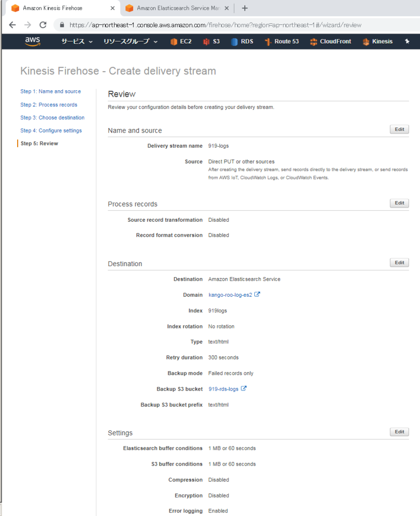Click the Error logging value Enabled
Viewport: 420px width, 516px height.
pyautogui.click(x=218, y=511)
